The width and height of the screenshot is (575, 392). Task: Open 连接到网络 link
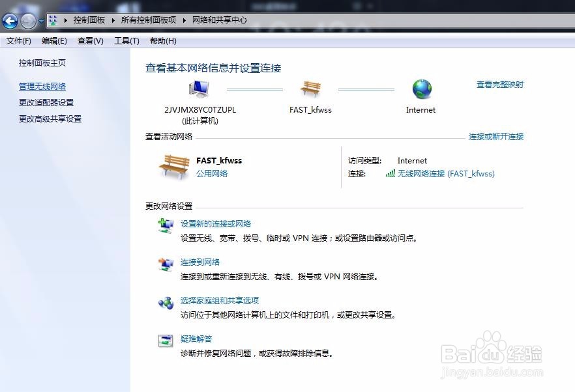coord(200,262)
